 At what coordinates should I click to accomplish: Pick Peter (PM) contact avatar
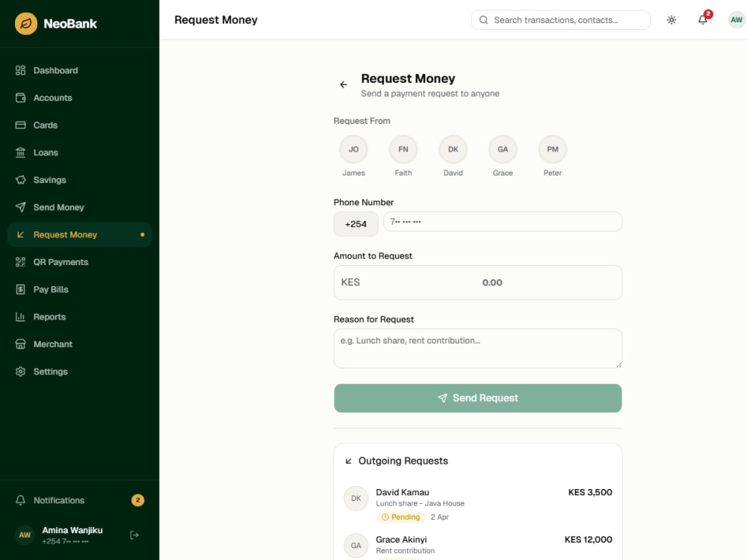pyautogui.click(x=553, y=149)
